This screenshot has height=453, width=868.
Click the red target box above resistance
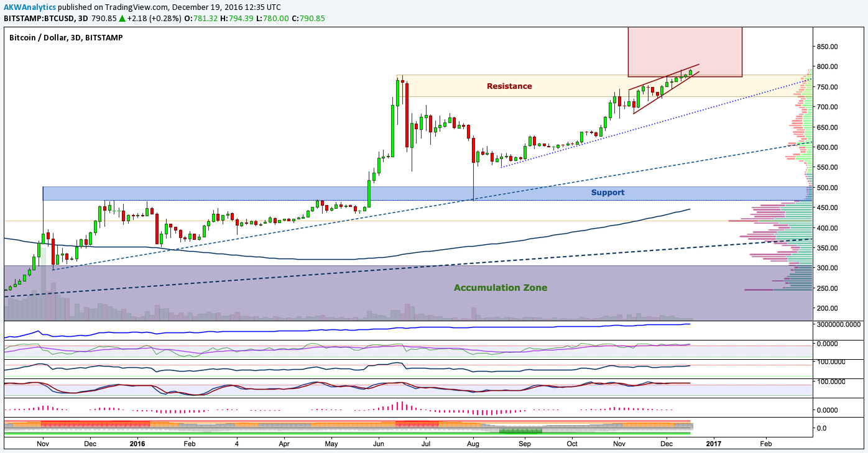tap(685, 52)
